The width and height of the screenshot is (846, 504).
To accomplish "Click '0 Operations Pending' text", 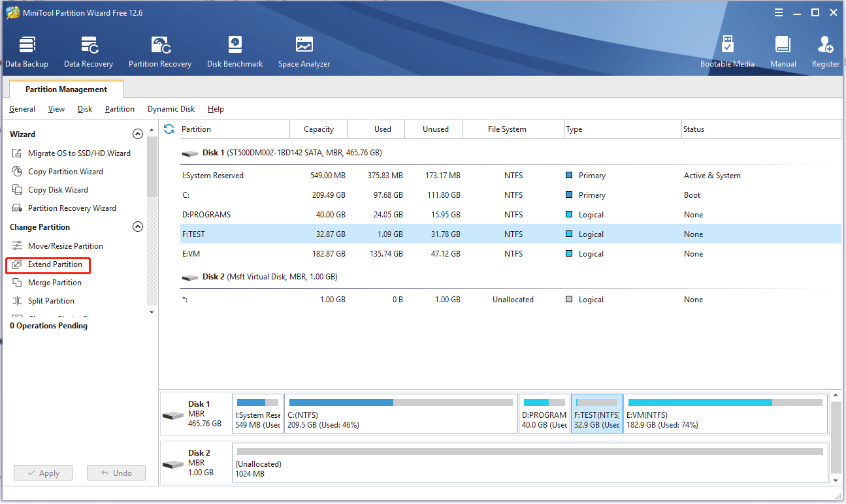I will pyautogui.click(x=48, y=326).
